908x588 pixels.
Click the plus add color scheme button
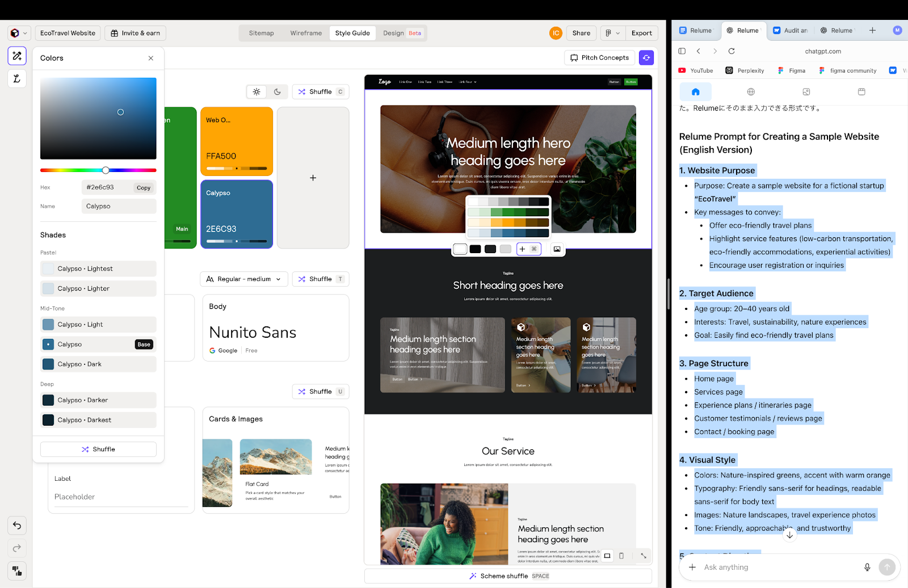pos(528,249)
